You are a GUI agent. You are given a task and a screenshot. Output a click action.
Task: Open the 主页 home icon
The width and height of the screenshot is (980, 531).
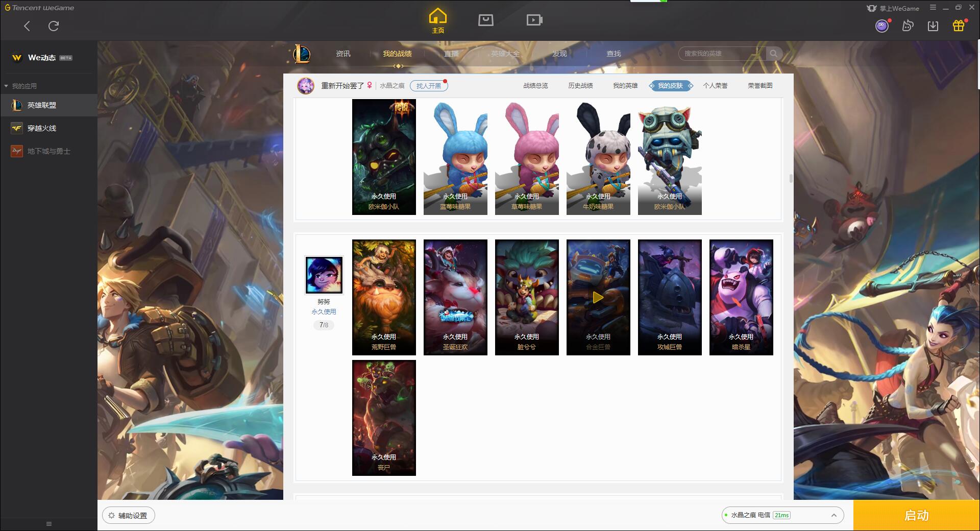437,21
